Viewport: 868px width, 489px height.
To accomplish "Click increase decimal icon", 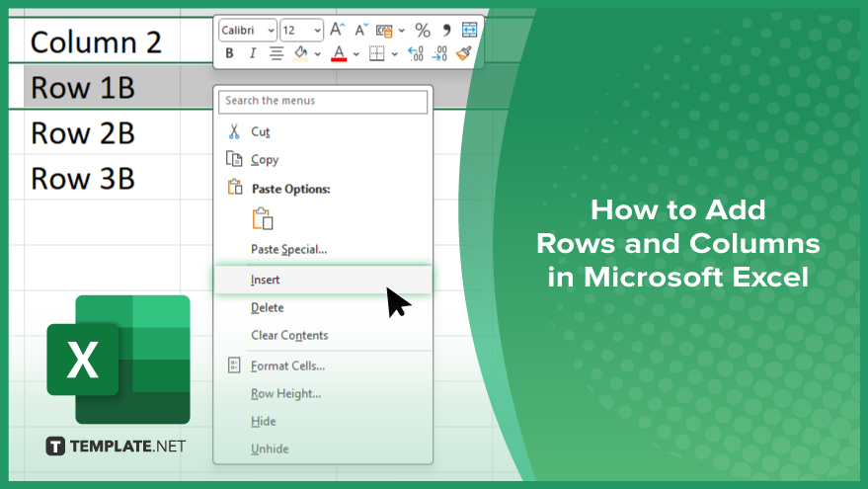I will [x=415, y=53].
